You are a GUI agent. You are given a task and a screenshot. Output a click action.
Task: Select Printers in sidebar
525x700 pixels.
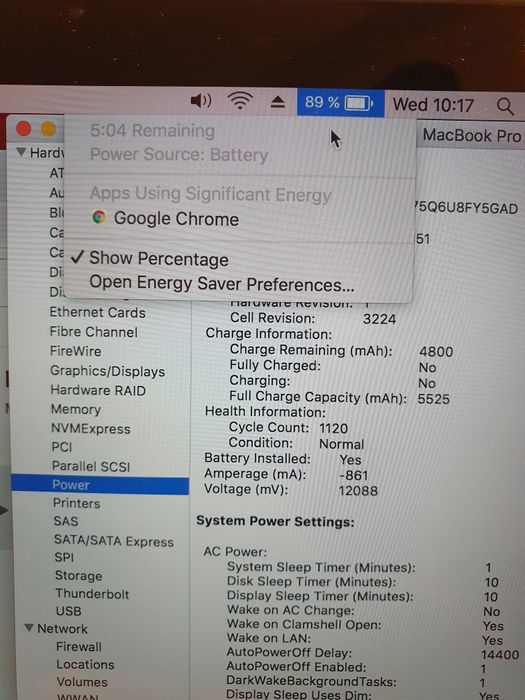(x=76, y=503)
